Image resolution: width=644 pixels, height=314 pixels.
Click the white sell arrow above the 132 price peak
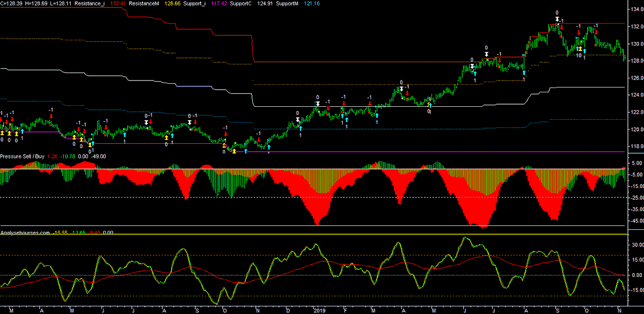point(557,19)
